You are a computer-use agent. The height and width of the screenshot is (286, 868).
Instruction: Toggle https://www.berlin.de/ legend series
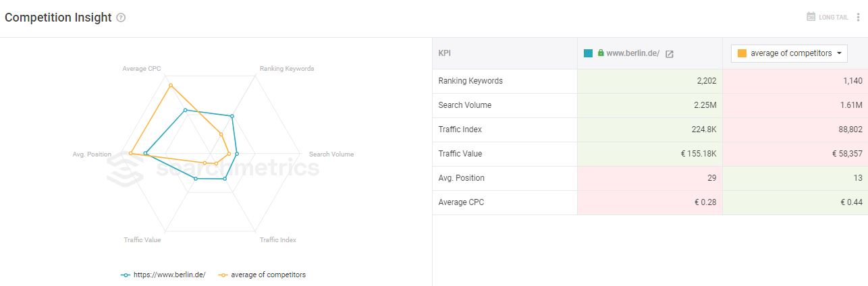coord(163,275)
